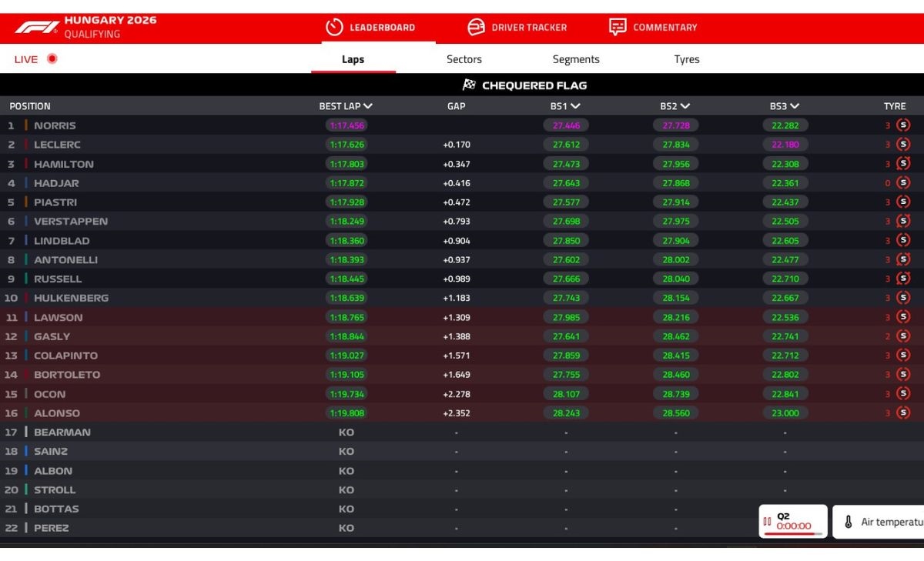Click Hadjar's soft tyre compound icon
Image resolution: width=924 pixels, height=561 pixels.
[903, 183]
